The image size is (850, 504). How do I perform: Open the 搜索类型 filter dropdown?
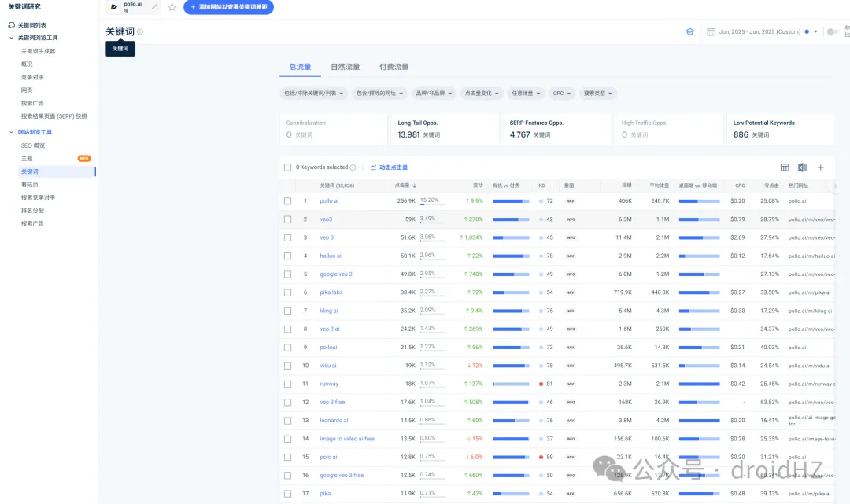598,94
